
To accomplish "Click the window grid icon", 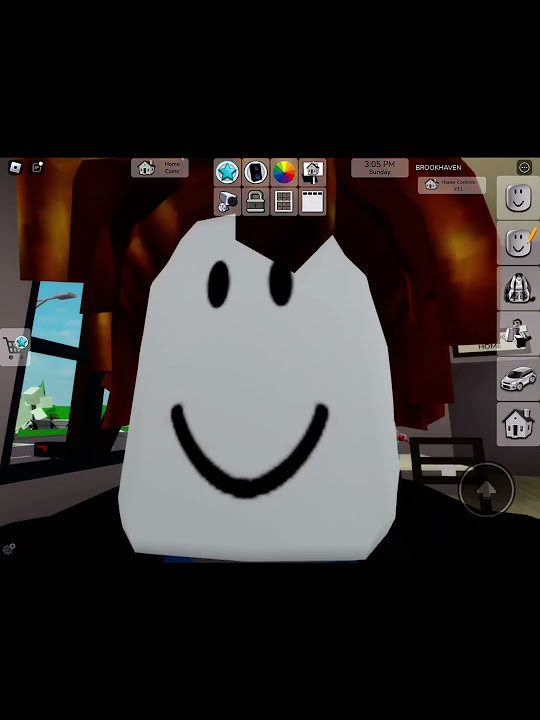I will [x=284, y=202].
